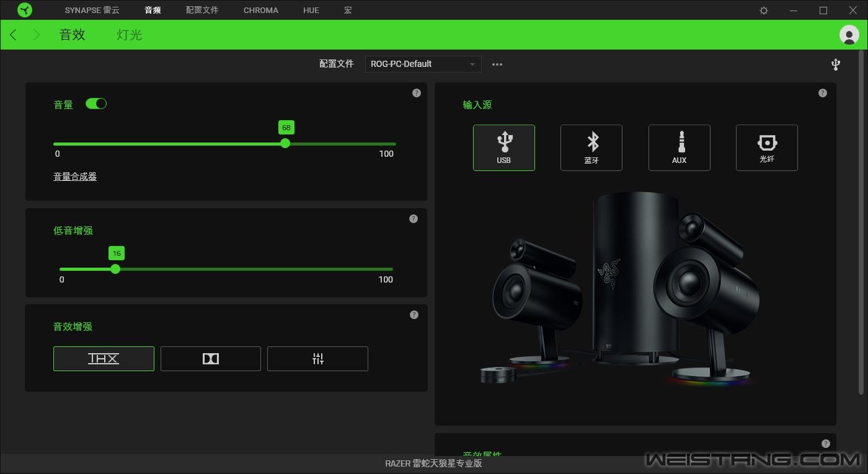Click the RAZER 雷蛇天狼星专业版 device label
868x474 pixels.
click(x=433, y=463)
